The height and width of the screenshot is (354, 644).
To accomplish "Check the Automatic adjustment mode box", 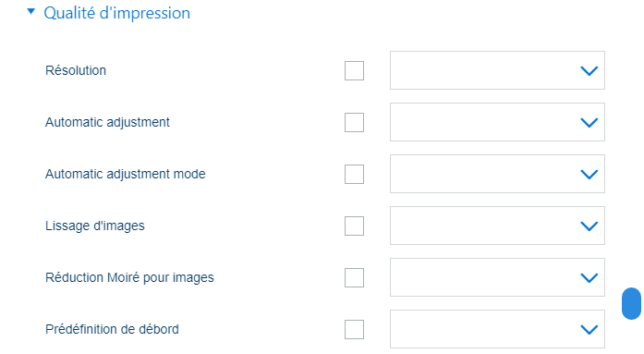I will click(354, 174).
